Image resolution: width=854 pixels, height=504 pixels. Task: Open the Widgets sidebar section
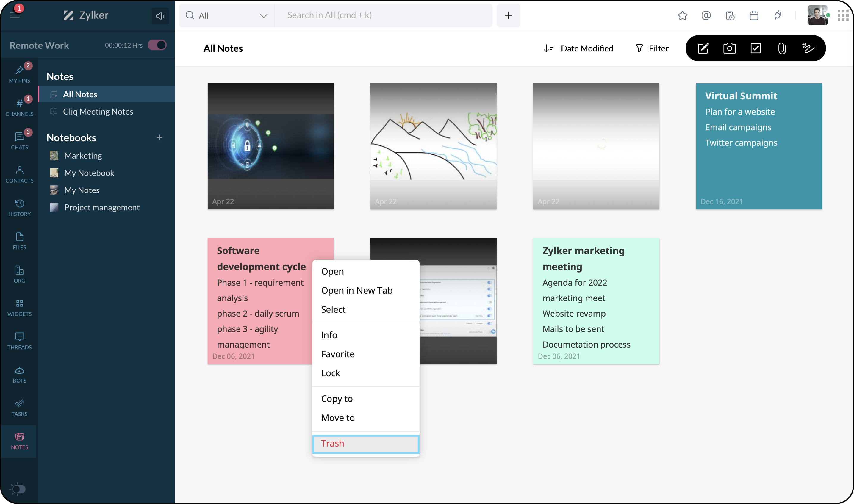(x=19, y=307)
